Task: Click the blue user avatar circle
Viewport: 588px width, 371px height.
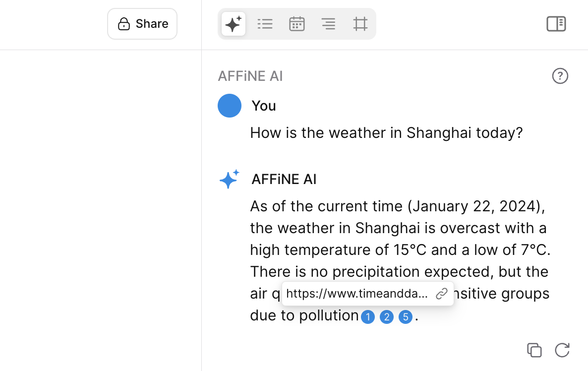Action: coord(230,106)
